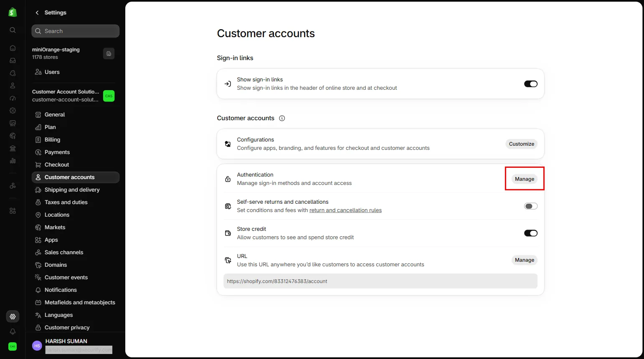Click the Shopify logo in the left rail
644x359 pixels.
[x=13, y=13]
